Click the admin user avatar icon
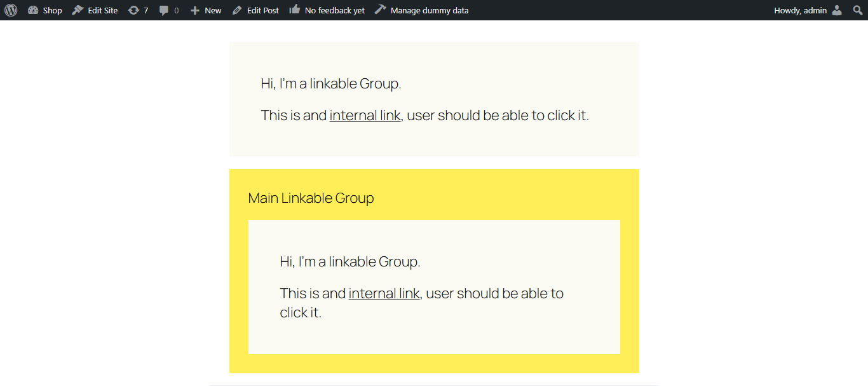 (x=837, y=10)
